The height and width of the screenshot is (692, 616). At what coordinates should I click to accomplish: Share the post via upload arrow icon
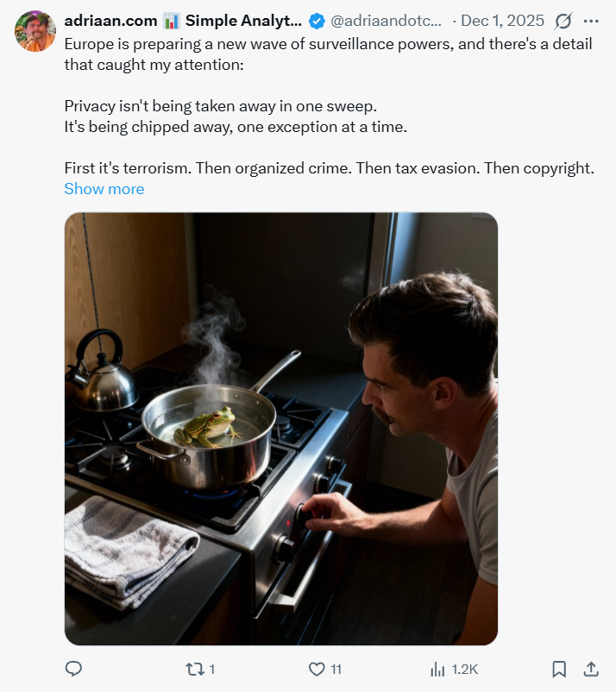pyautogui.click(x=591, y=669)
